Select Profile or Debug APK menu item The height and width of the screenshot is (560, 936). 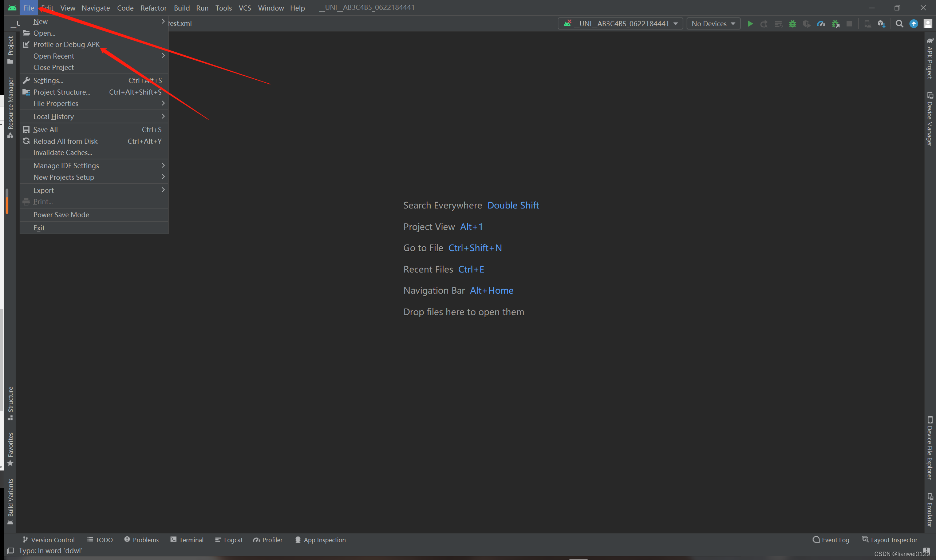click(67, 44)
